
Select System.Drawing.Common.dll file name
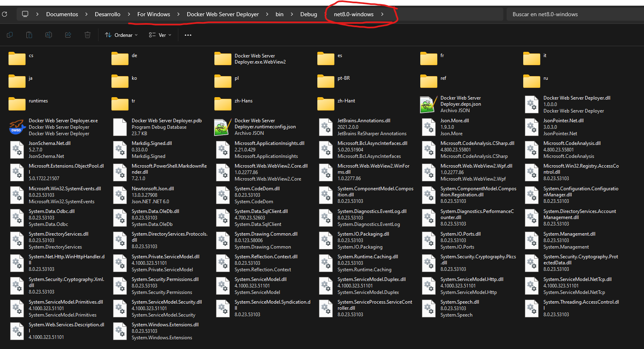coord(266,234)
